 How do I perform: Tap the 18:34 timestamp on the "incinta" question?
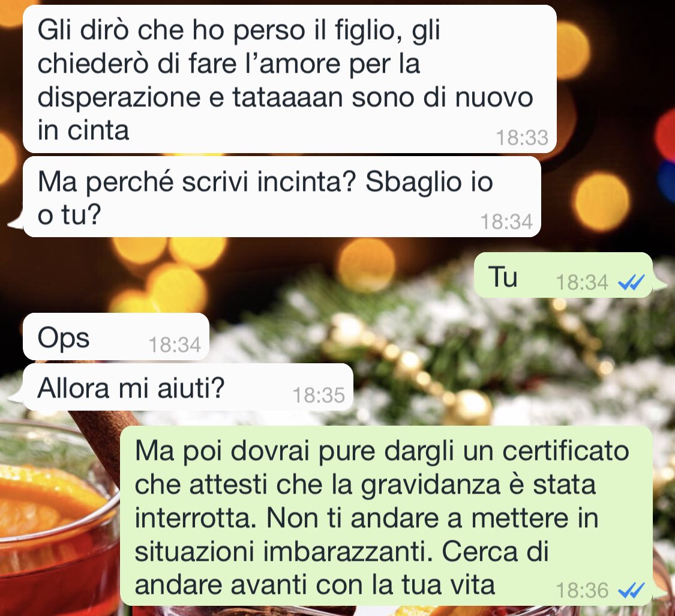(506, 222)
